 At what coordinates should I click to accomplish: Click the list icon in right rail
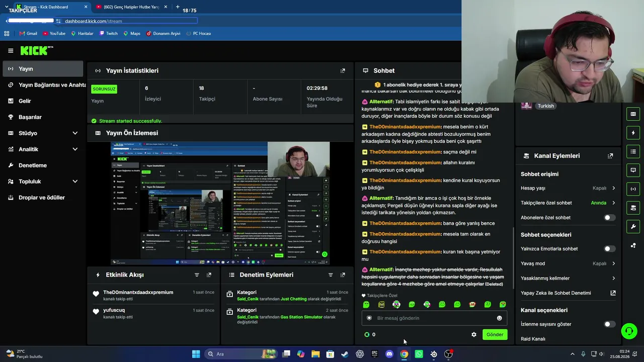point(633,151)
